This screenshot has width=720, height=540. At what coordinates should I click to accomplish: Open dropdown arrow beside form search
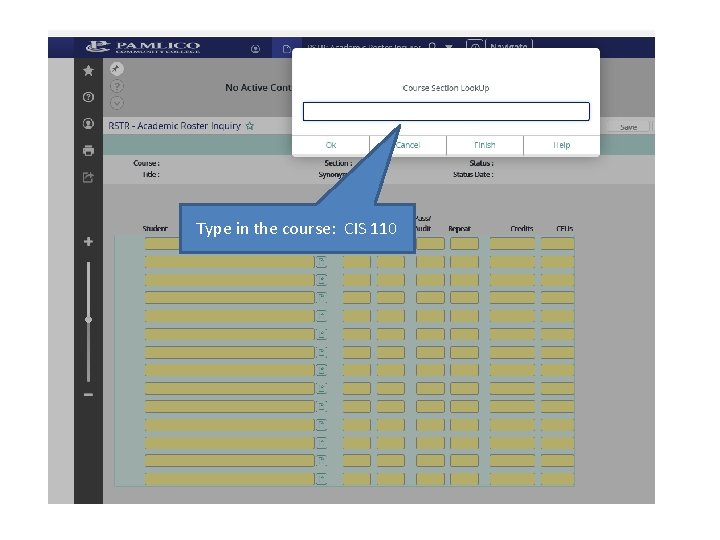(x=449, y=47)
